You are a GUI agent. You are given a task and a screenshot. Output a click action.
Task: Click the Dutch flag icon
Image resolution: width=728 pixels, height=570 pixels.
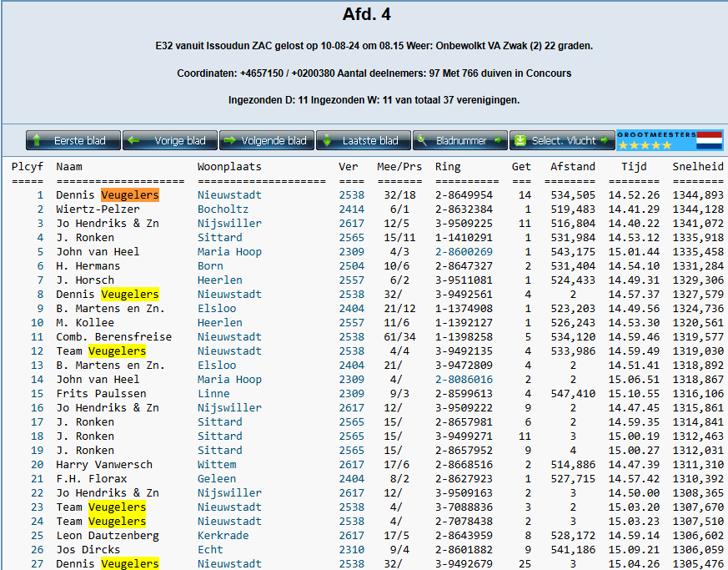[709, 140]
